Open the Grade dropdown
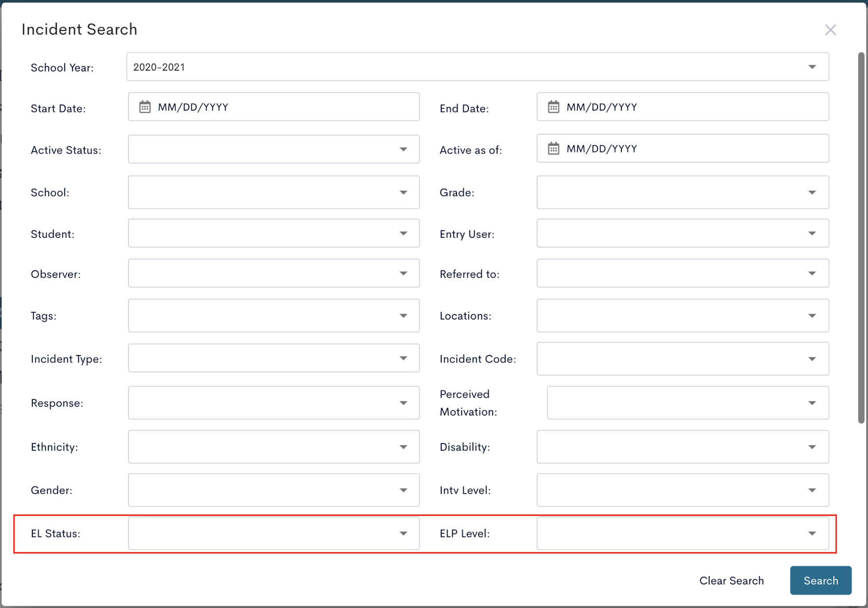 pos(683,192)
